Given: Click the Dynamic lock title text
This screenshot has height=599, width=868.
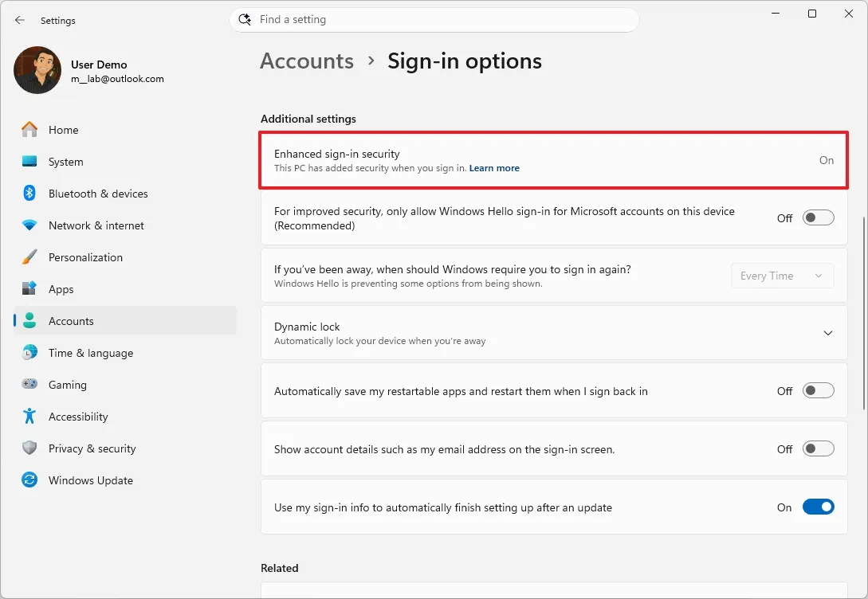Looking at the screenshot, I should pyautogui.click(x=307, y=327).
